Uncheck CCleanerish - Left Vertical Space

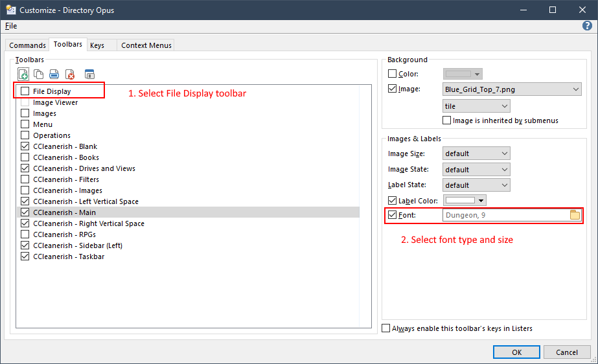click(x=25, y=201)
